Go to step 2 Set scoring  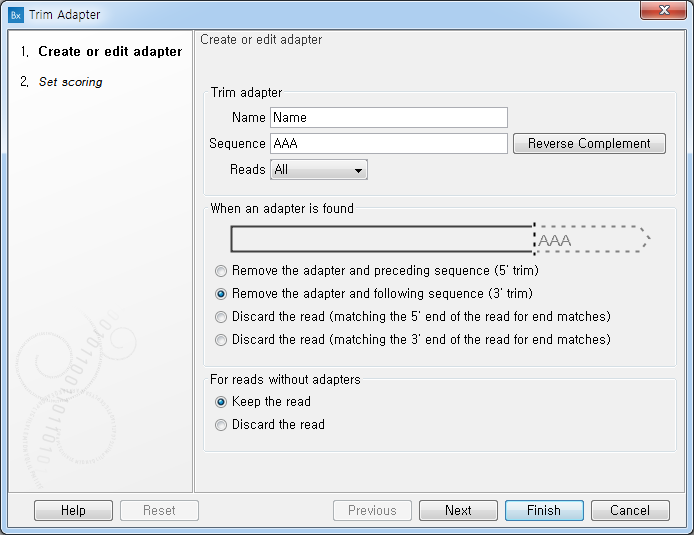70,82
